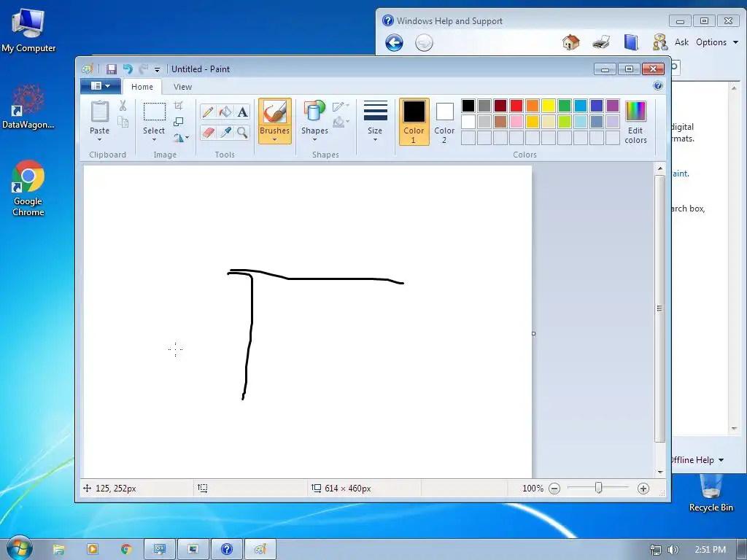Click the Paint taskbar button
This screenshot has height=560, width=747.
pyautogui.click(x=260, y=550)
